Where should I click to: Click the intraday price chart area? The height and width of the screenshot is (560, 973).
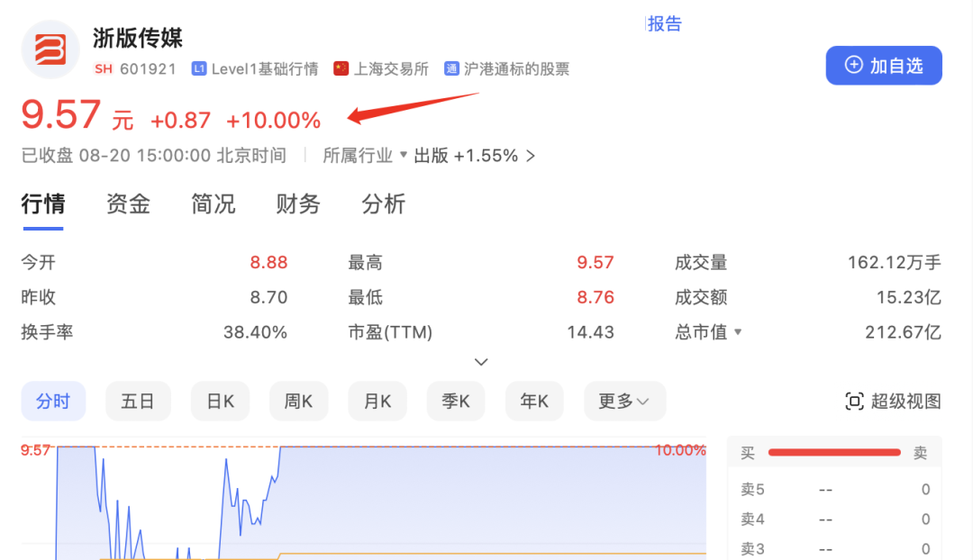pyautogui.click(x=364, y=499)
